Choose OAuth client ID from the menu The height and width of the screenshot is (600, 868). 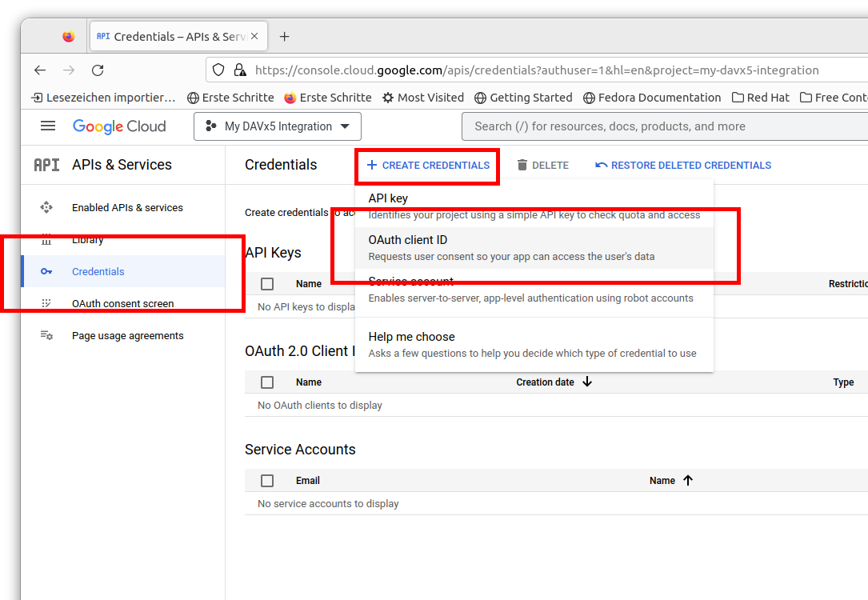tap(534, 248)
